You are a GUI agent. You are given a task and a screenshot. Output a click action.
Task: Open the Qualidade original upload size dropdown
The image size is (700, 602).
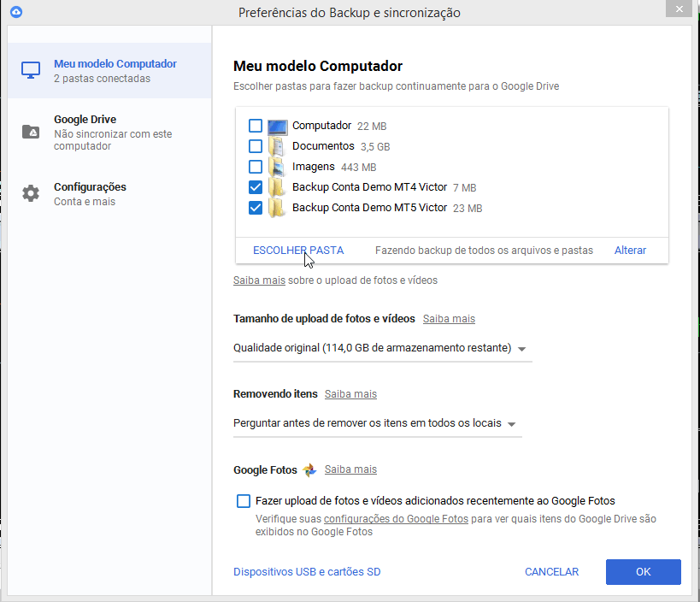383,348
